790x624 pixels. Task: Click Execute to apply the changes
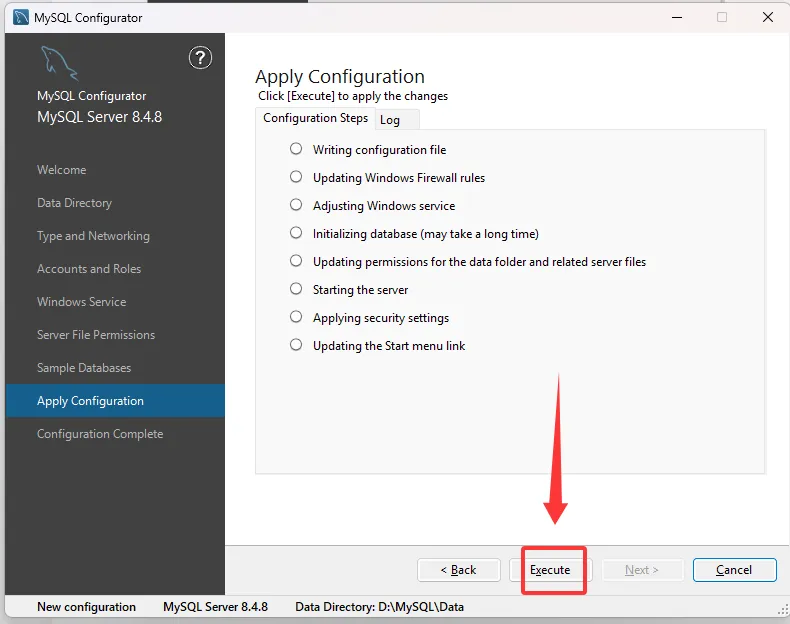tap(551, 570)
